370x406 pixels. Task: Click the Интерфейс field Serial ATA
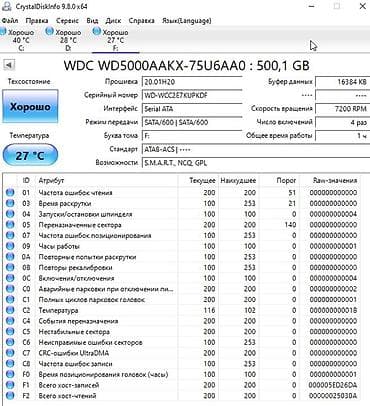[192, 109]
